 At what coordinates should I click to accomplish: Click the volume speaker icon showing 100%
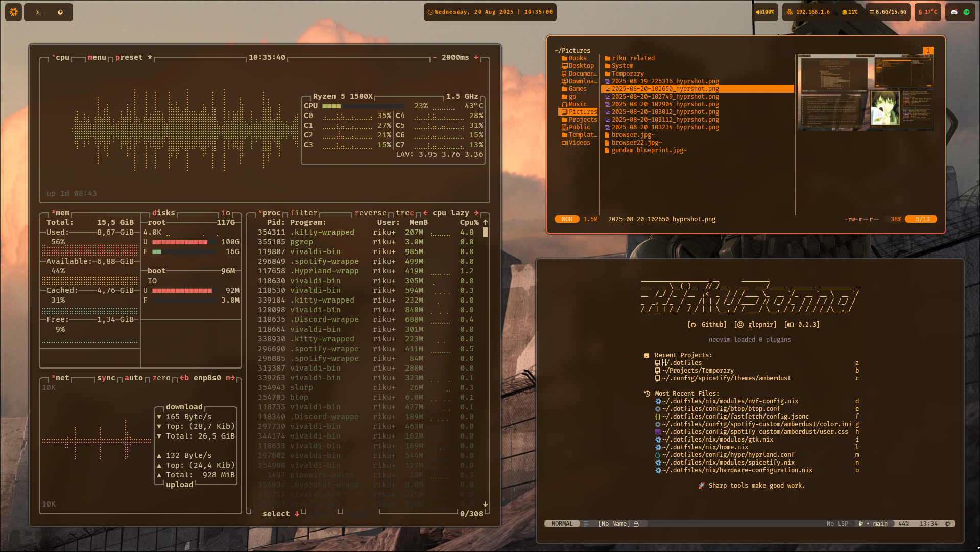tap(758, 12)
